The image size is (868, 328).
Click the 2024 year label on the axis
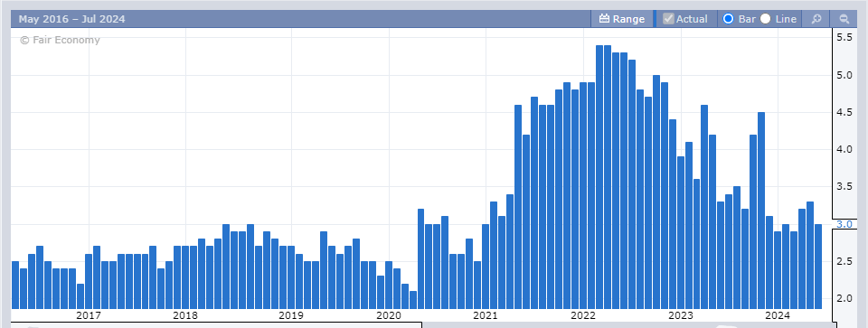(x=778, y=315)
